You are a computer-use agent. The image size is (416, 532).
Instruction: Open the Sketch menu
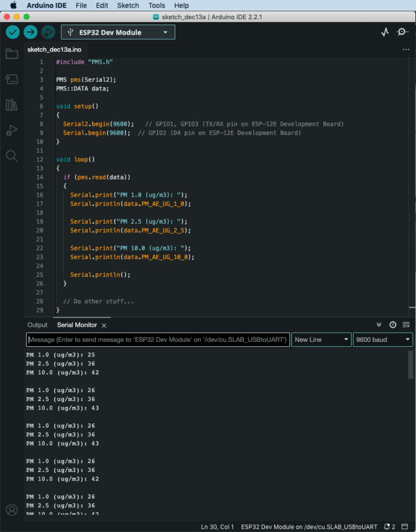point(128,5)
